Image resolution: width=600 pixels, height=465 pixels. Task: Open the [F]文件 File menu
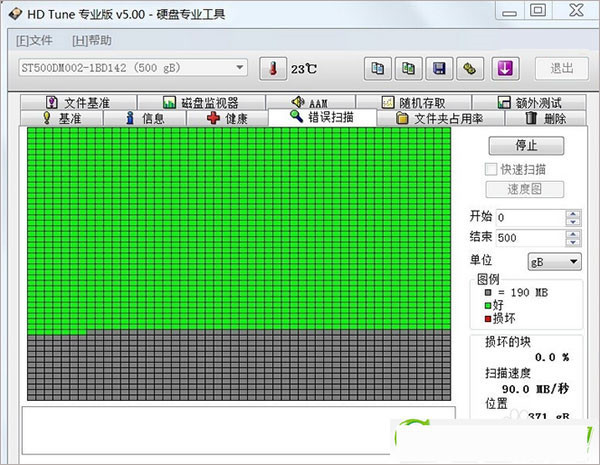[34, 40]
